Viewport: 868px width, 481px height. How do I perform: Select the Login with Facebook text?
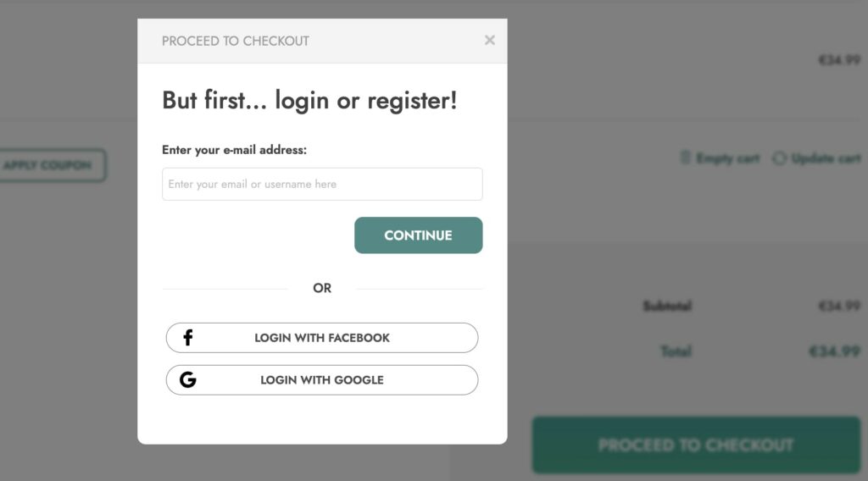[x=322, y=338]
